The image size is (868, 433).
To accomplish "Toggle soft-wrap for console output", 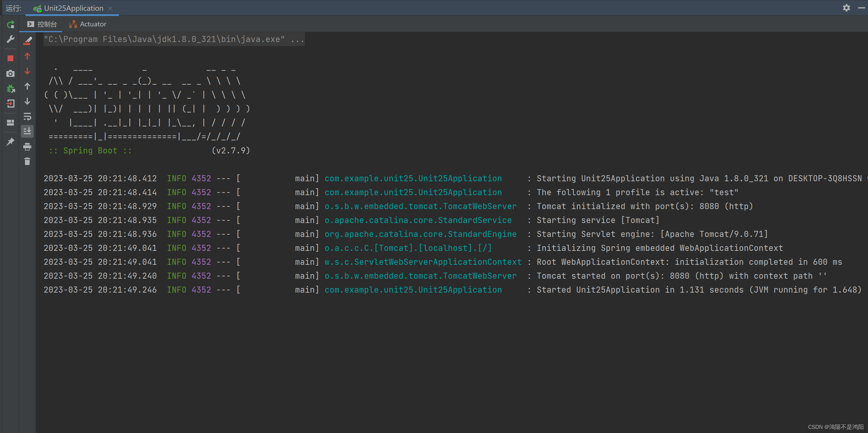I will pyautogui.click(x=27, y=117).
